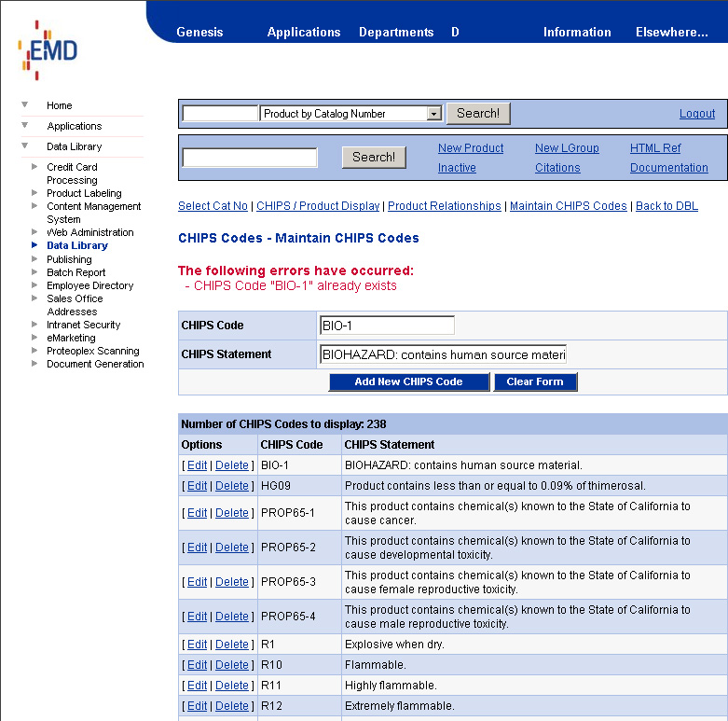728x721 pixels.
Task: Click the Logout link
Action: pos(696,114)
